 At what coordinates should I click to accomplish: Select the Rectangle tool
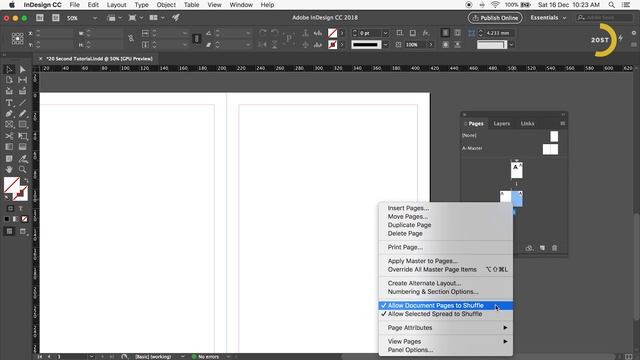[22, 124]
